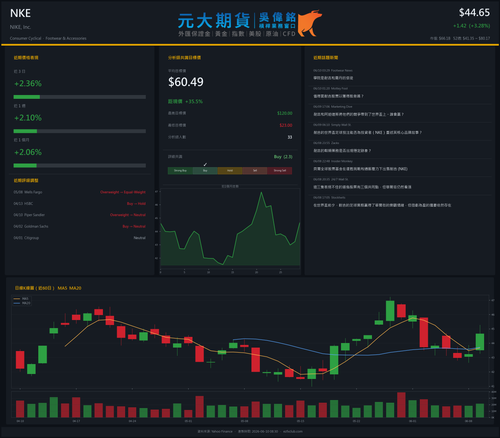Click the progress bar under +2.36%
This screenshot has width=500, height=438.
click(x=80, y=97)
